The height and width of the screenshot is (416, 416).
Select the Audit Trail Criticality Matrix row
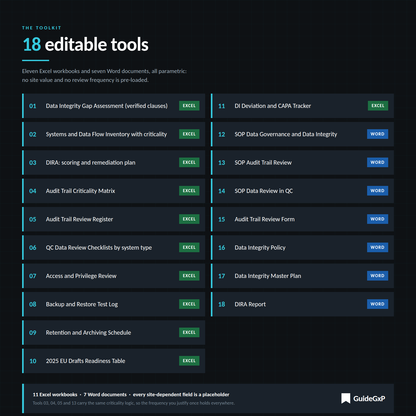[113, 191]
